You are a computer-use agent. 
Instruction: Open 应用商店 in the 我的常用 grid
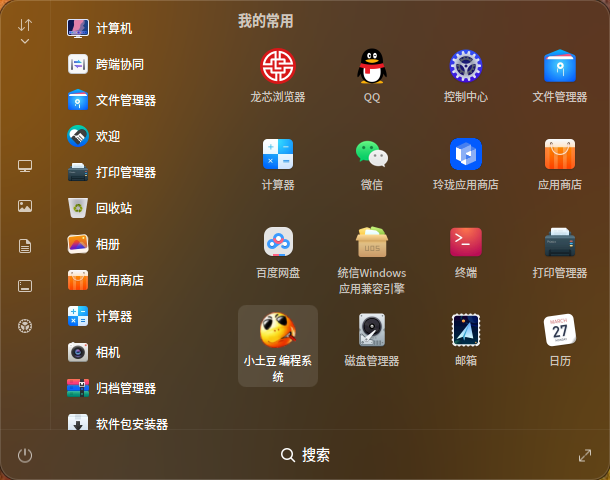[559, 163]
